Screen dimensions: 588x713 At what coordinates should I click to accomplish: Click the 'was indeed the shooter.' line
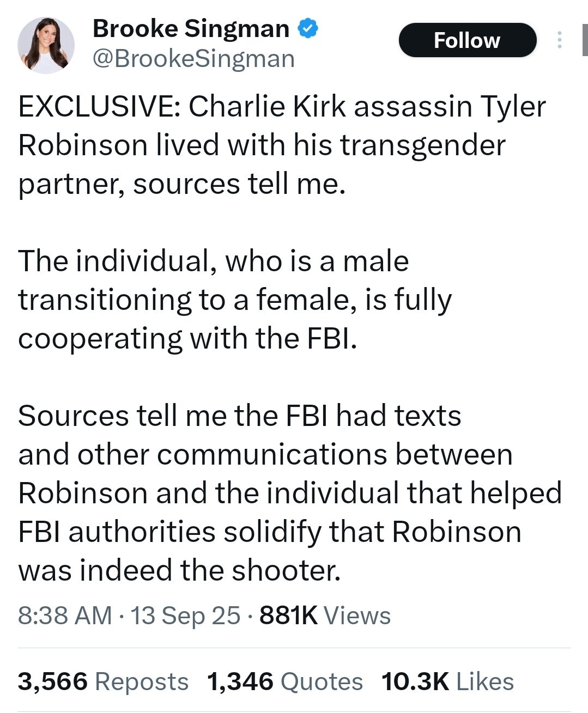179,570
